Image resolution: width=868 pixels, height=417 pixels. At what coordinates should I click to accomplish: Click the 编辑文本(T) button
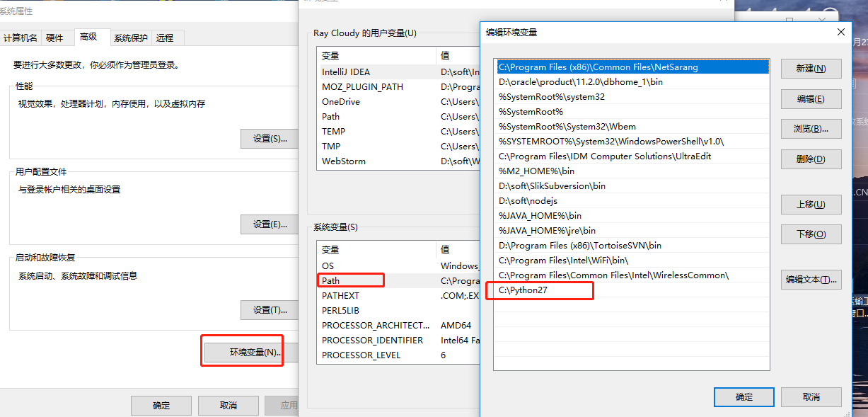(x=811, y=279)
